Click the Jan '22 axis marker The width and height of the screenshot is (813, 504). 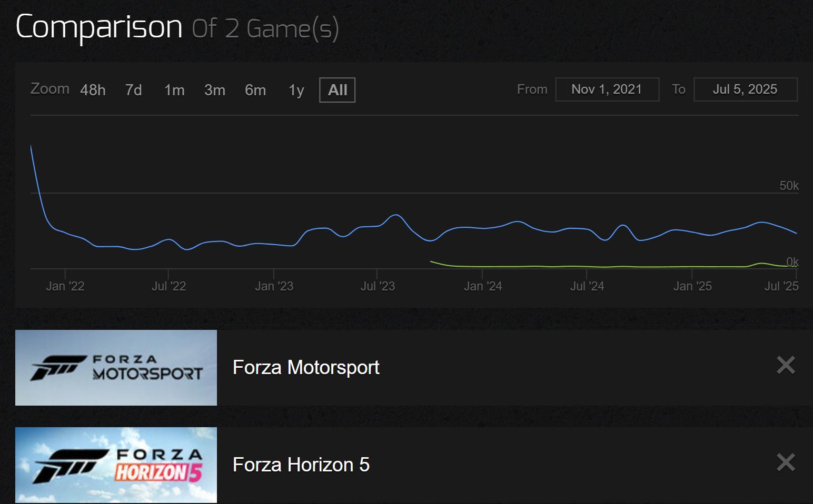[x=65, y=286]
